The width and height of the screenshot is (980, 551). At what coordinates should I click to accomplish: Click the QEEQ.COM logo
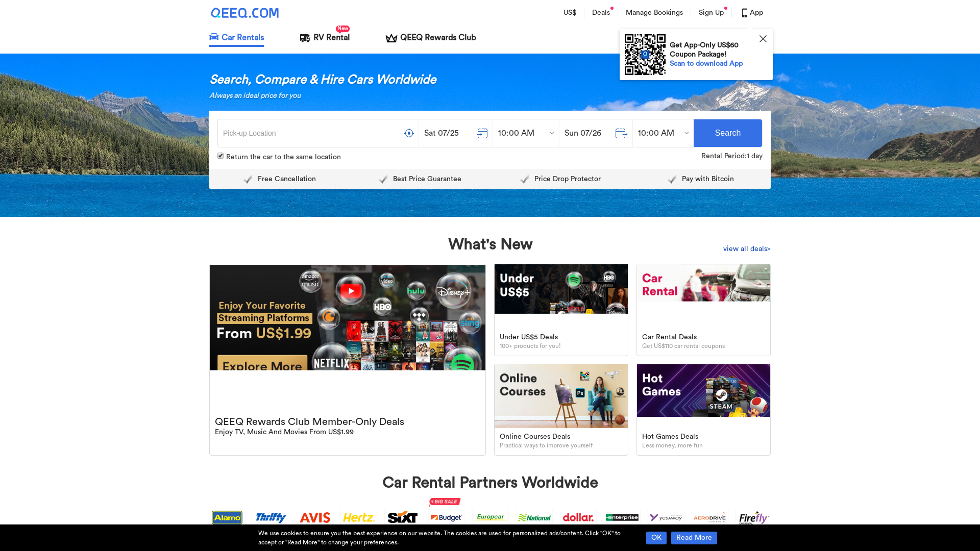(244, 13)
